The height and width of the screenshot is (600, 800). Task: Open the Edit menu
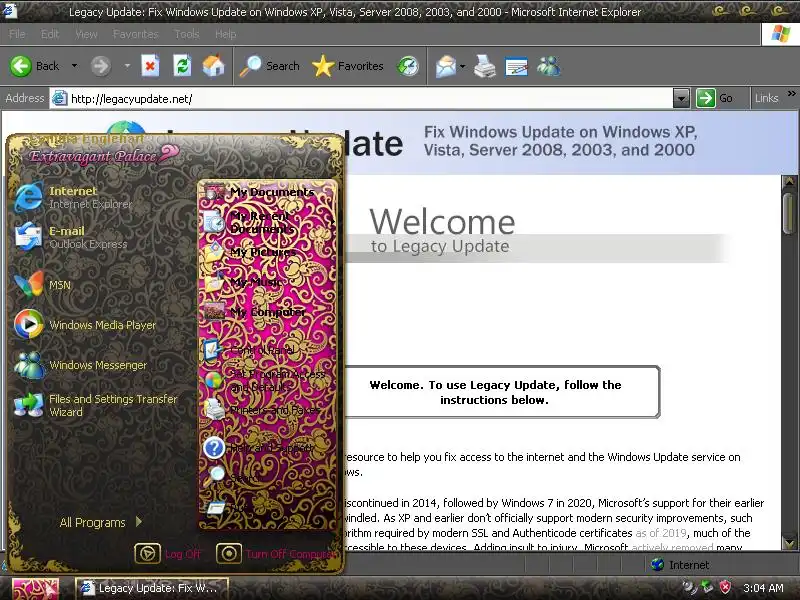(50, 34)
